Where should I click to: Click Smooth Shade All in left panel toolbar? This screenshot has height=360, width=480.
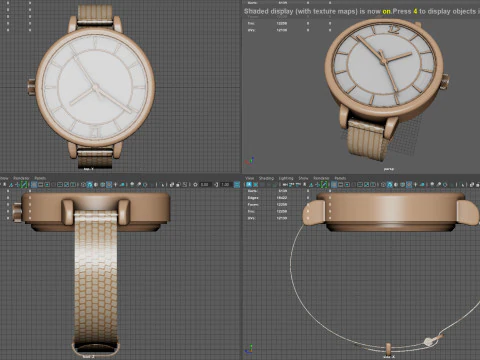tap(89, 184)
